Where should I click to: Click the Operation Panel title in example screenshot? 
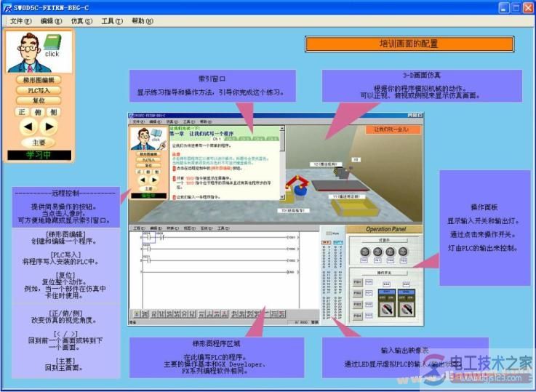pyautogui.click(x=385, y=229)
